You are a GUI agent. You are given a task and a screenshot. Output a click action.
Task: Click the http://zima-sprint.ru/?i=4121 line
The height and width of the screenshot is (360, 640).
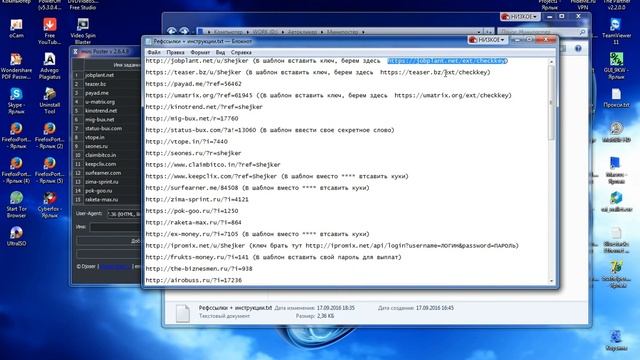197,199
